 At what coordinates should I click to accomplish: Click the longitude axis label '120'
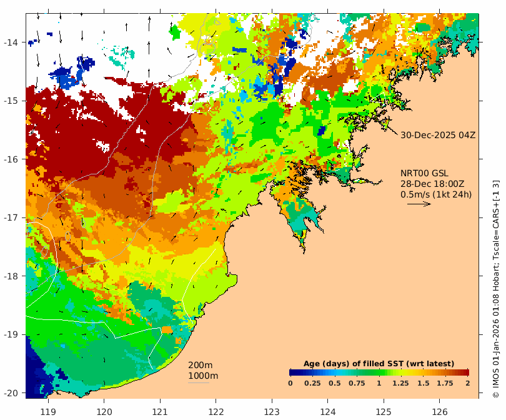click(x=104, y=412)
